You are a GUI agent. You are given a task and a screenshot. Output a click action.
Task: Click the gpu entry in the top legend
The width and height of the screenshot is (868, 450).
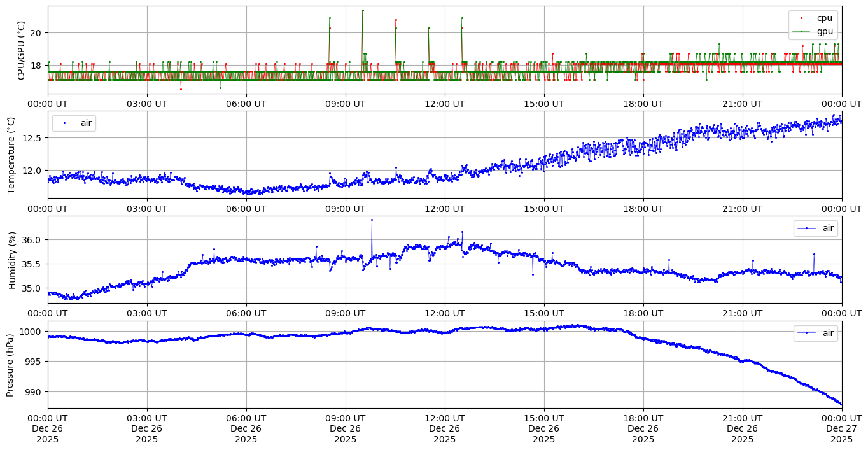tap(825, 31)
